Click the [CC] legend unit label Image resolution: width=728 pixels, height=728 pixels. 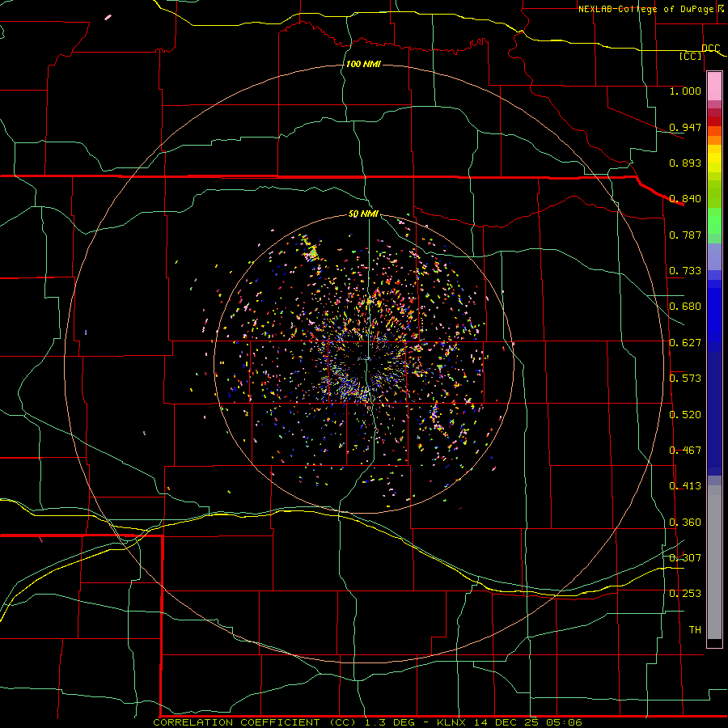(691, 56)
